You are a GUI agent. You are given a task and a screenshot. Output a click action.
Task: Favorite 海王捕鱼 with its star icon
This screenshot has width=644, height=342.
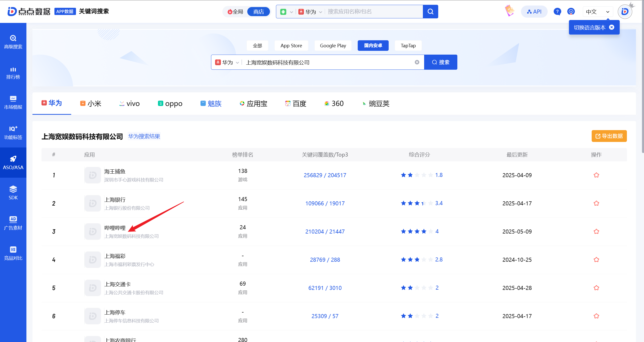[596, 175]
